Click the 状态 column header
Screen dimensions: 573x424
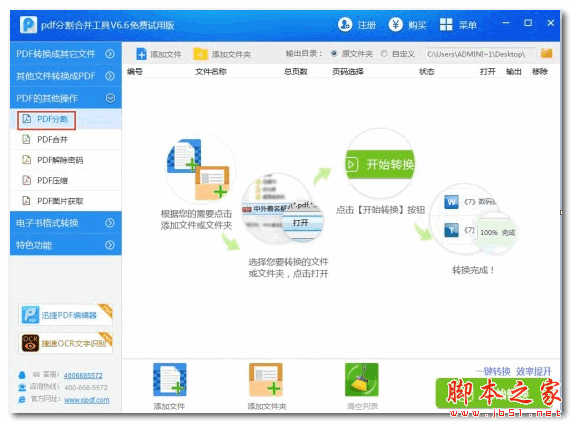click(x=426, y=72)
